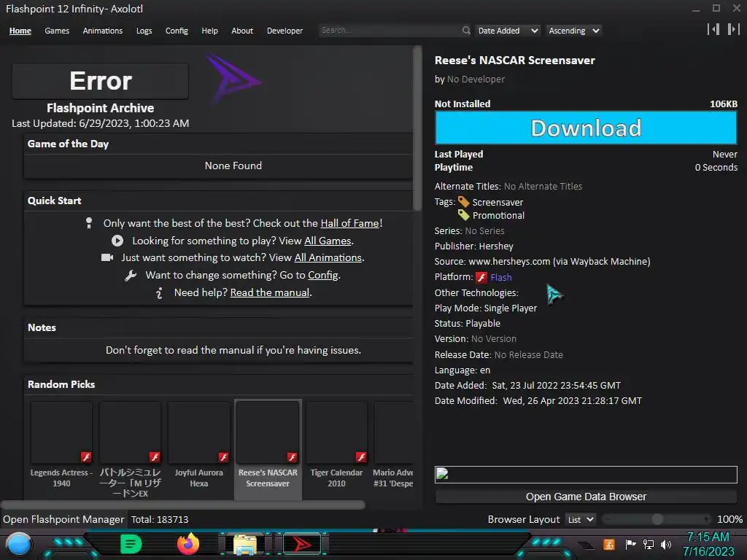Open the Developer tab
The image size is (747, 560).
(285, 31)
